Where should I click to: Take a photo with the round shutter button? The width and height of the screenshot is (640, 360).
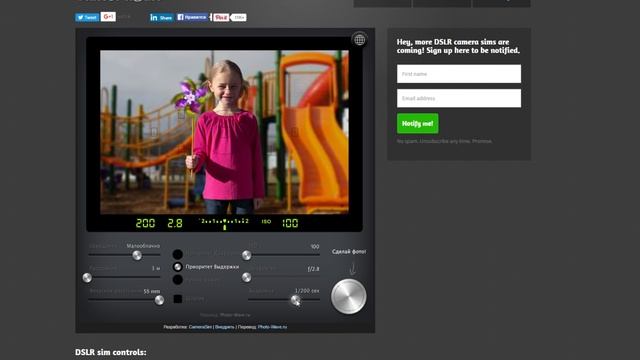point(349,297)
